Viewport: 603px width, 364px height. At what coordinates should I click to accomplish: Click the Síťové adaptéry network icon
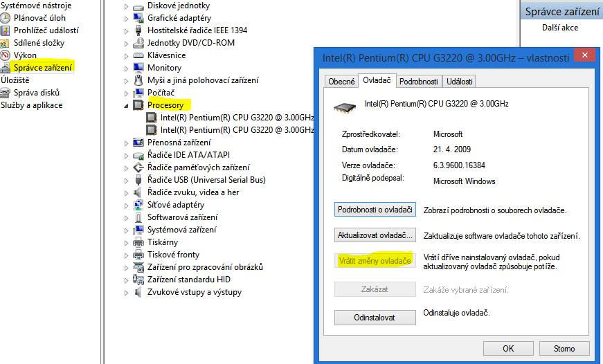click(x=138, y=205)
